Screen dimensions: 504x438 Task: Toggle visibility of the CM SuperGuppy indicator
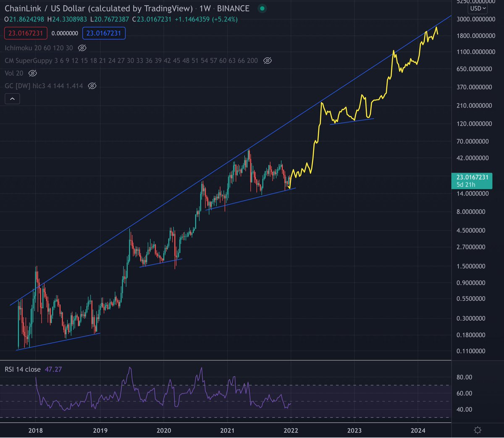pyautogui.click(x=268, y=60)
